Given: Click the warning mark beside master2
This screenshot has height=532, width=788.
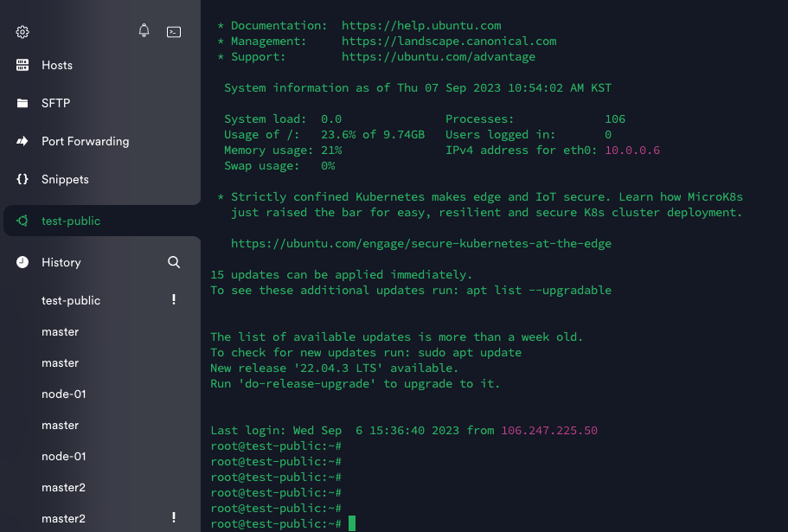Looking at the screenshot, I should [x=174, y=517].
